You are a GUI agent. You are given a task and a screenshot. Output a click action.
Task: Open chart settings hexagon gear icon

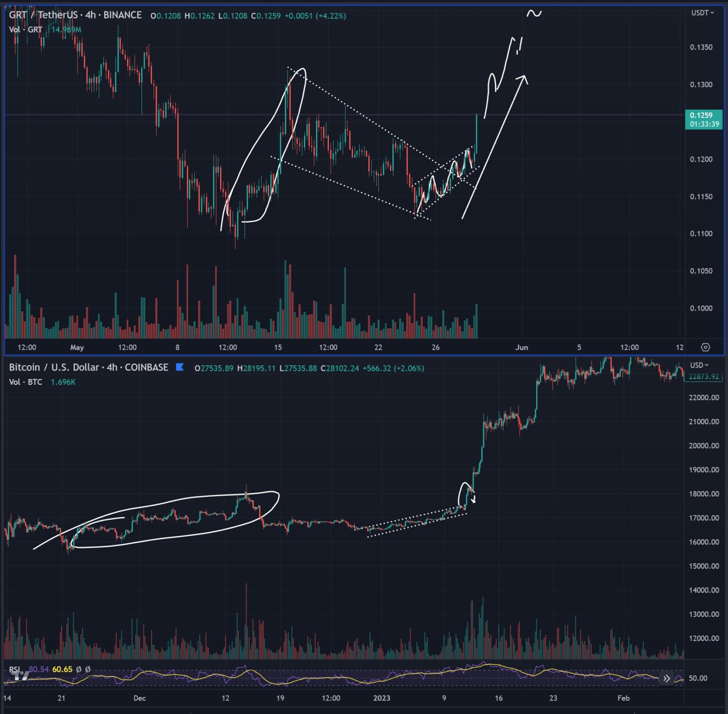click(705, 347)
